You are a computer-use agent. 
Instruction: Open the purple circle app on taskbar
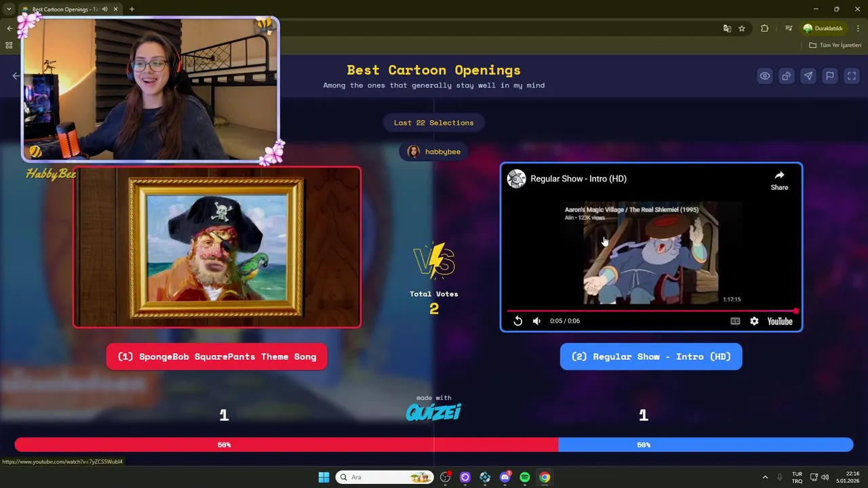(x=465, y=477)
